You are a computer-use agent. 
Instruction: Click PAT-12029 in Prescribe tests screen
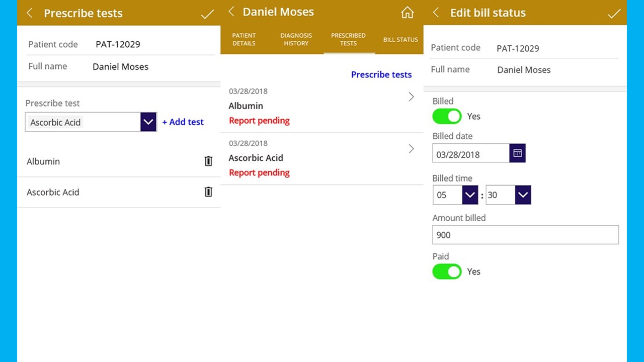[118, 44]
